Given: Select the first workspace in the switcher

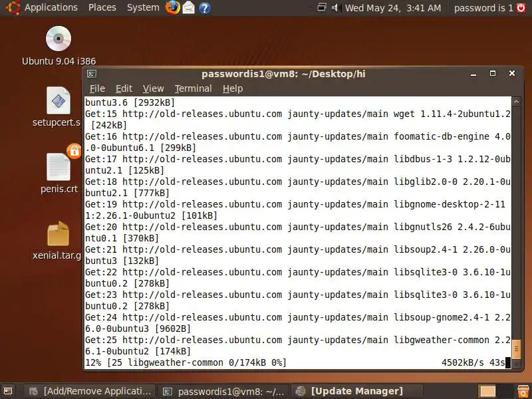Looking at the screenshot, I should (x=487, y=392).
